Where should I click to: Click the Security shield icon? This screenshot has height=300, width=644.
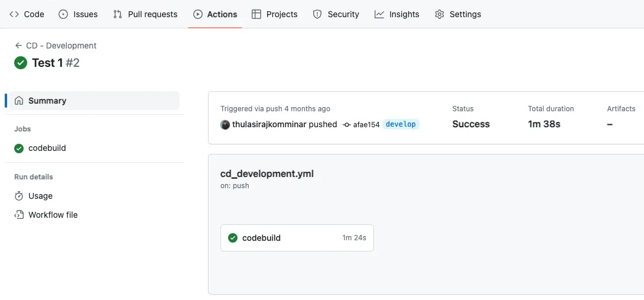pos(317,14)
